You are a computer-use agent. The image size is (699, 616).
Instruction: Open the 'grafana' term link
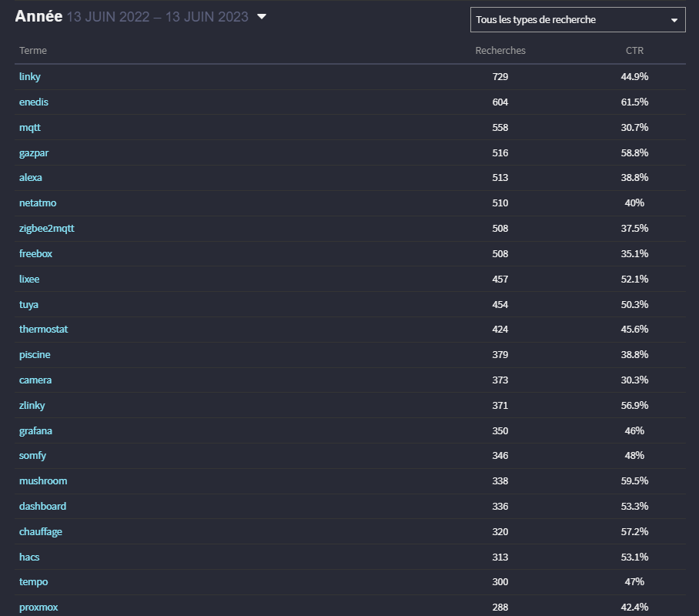click(35, 431)
